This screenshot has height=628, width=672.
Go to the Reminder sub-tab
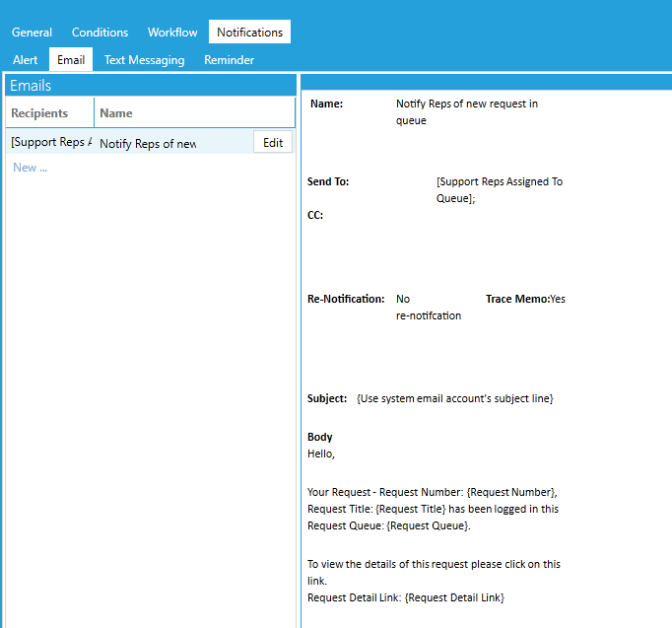229,60
